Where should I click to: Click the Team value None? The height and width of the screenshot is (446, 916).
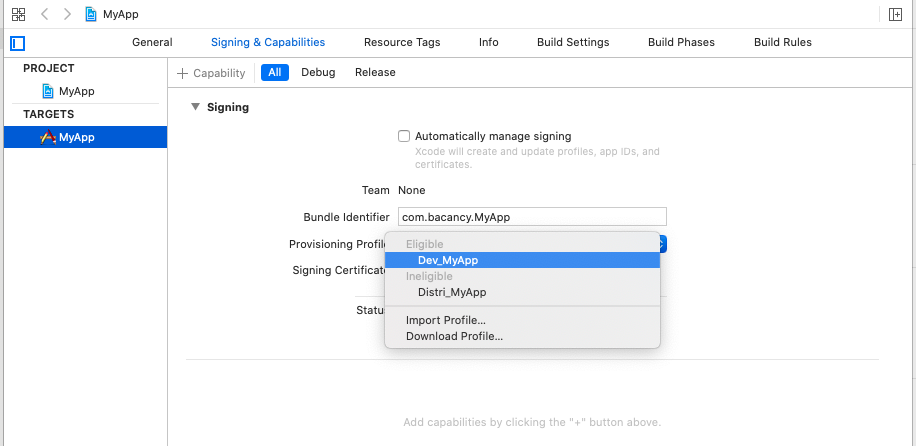(412, 190)
